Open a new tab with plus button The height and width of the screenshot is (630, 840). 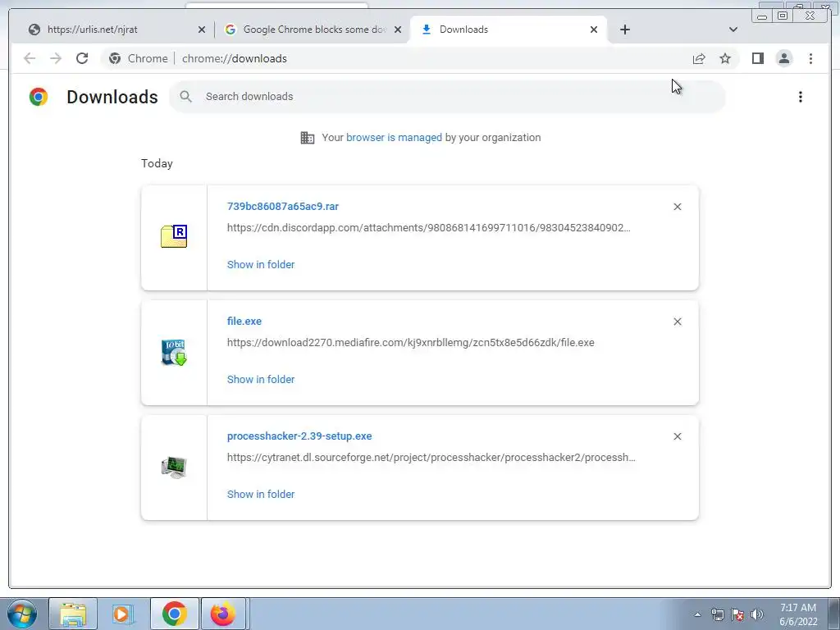click(624, 30)
